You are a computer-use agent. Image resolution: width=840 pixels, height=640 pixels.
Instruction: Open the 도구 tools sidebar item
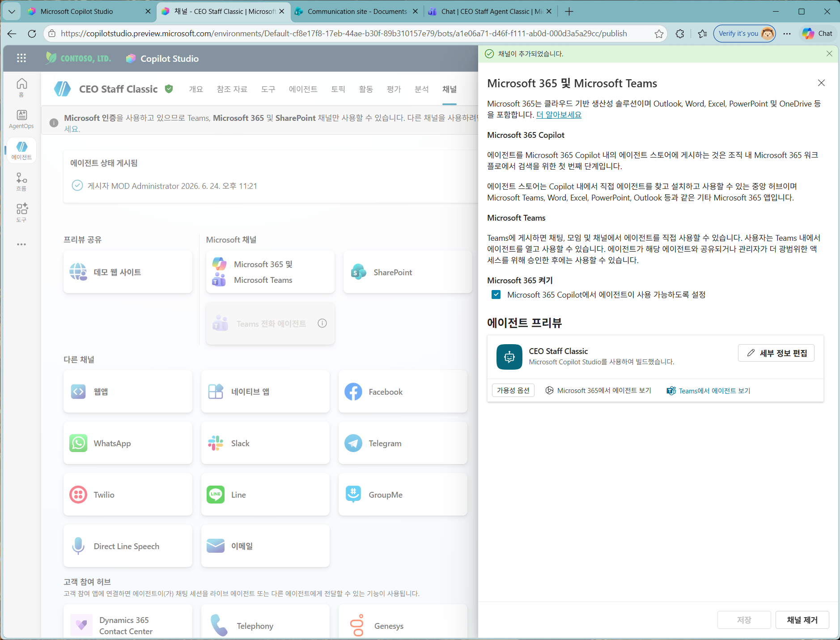[21, 213]
